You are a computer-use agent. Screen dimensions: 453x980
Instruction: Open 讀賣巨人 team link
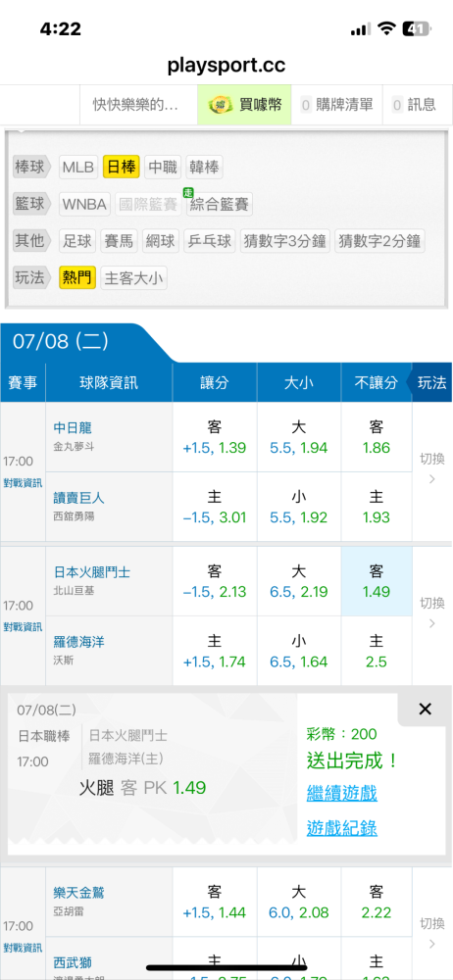(78, 498)
